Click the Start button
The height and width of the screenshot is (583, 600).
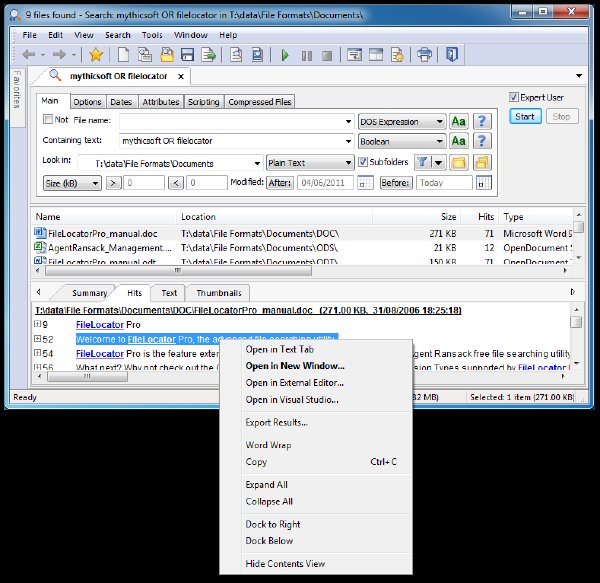(x=525, y=116)
